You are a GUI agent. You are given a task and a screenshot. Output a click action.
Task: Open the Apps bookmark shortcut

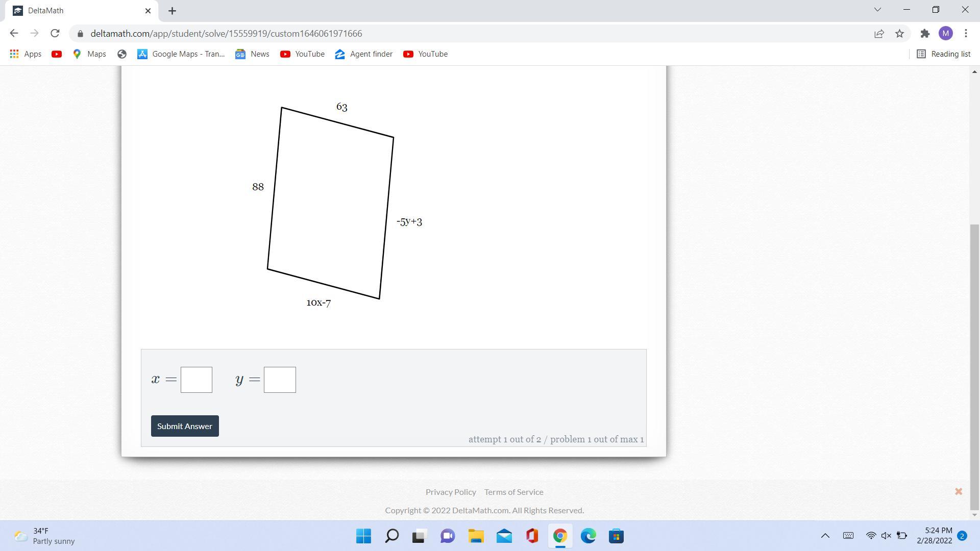[26, 54]
